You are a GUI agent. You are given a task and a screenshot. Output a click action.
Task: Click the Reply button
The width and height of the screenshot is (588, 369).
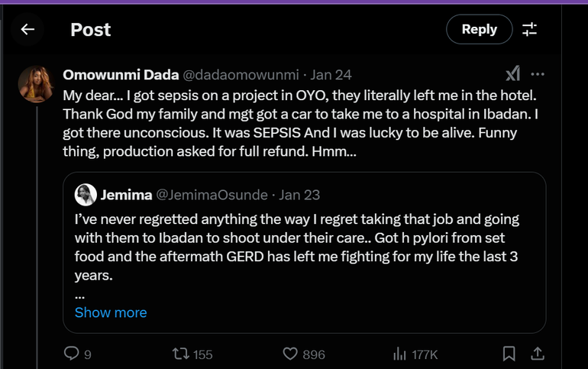pyautogui.click(x=479, y=30)
